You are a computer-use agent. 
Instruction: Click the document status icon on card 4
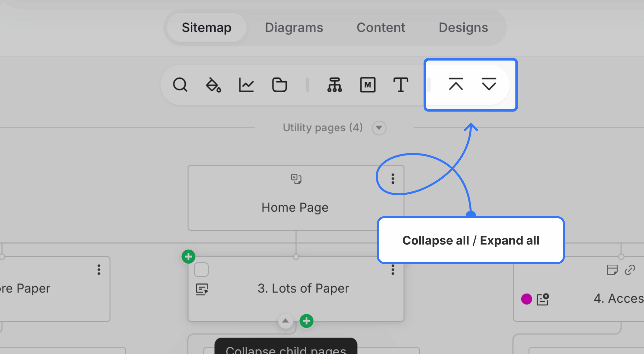point(543,299)
